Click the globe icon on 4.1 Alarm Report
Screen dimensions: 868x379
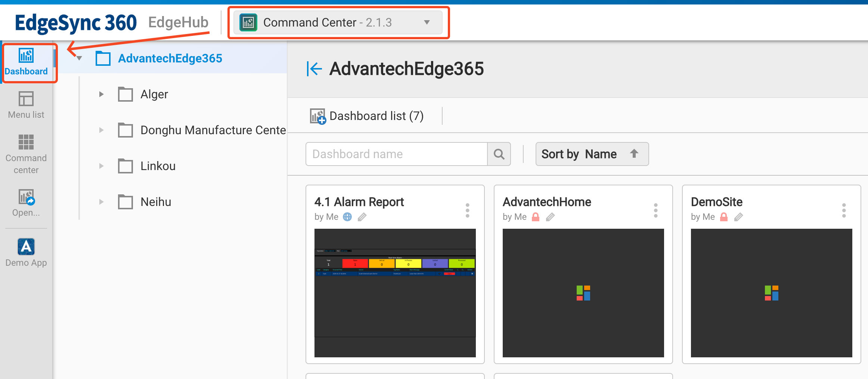click(x=347, y=217)
